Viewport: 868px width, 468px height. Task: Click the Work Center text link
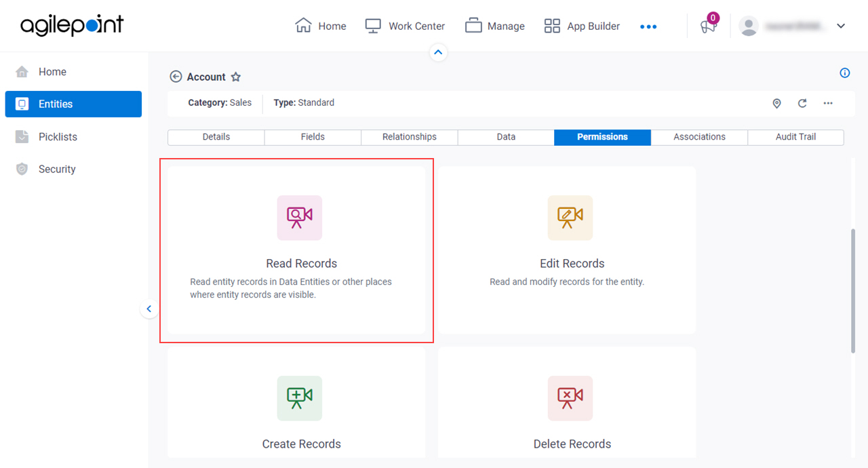pos(417,26)
